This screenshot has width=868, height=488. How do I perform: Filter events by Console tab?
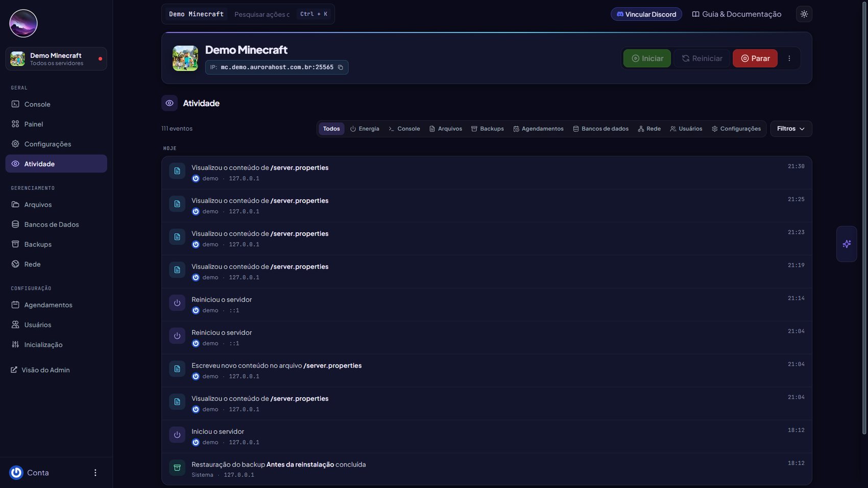click(x=404, y=129)
